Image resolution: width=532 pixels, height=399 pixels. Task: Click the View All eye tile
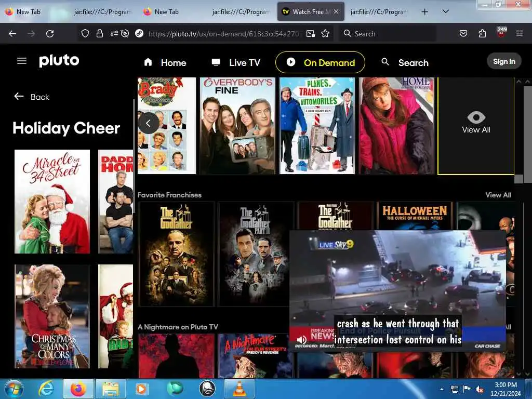[x=476, y=126]
